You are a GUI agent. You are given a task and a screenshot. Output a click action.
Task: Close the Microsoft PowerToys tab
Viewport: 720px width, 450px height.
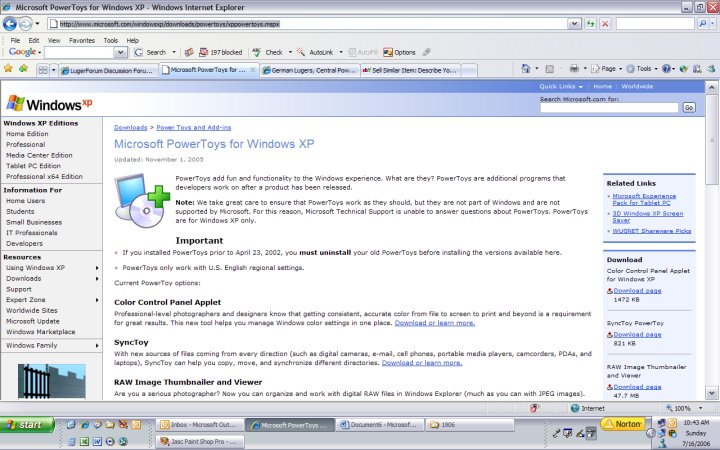point(253,70)
